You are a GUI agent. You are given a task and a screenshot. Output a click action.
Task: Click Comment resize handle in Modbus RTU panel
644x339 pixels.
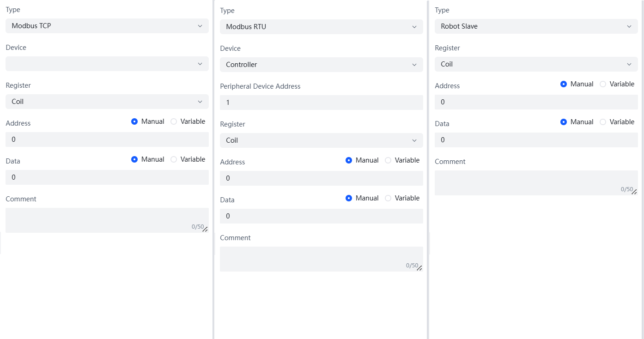419,268
